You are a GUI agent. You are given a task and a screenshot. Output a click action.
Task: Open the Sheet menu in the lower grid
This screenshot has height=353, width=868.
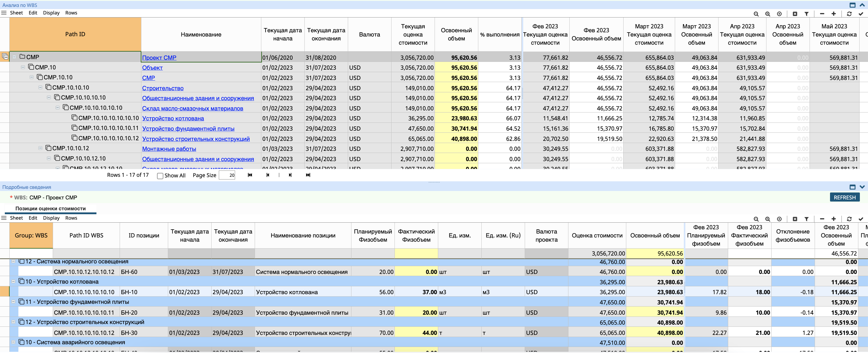[16, 218]
